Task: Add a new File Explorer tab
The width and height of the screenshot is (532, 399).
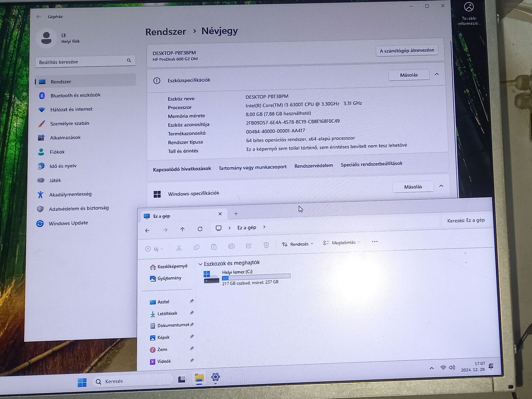Action: pos(236,214)
